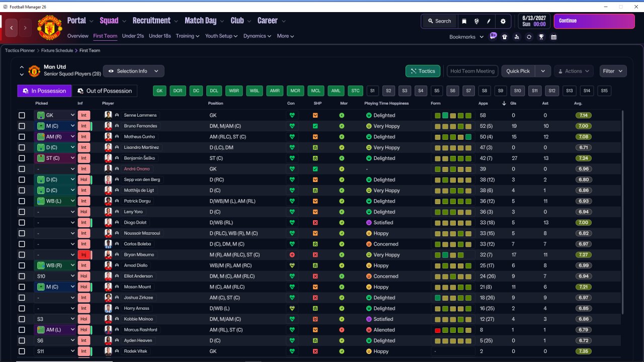Click the form squares for Senne Lammens
Viewport: 644px width, 362px height.
click(453, 115)
